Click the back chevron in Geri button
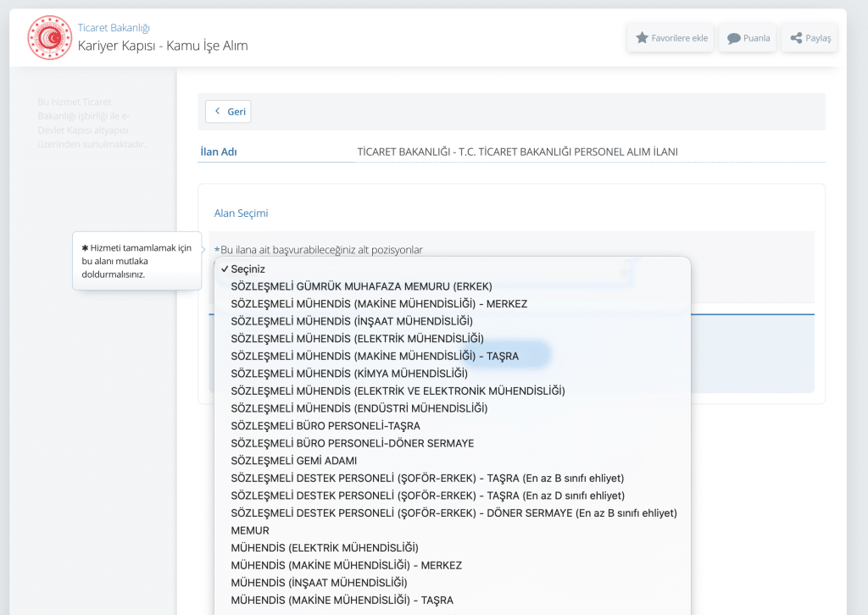868x615 pixels. click(x=218, y=112)
